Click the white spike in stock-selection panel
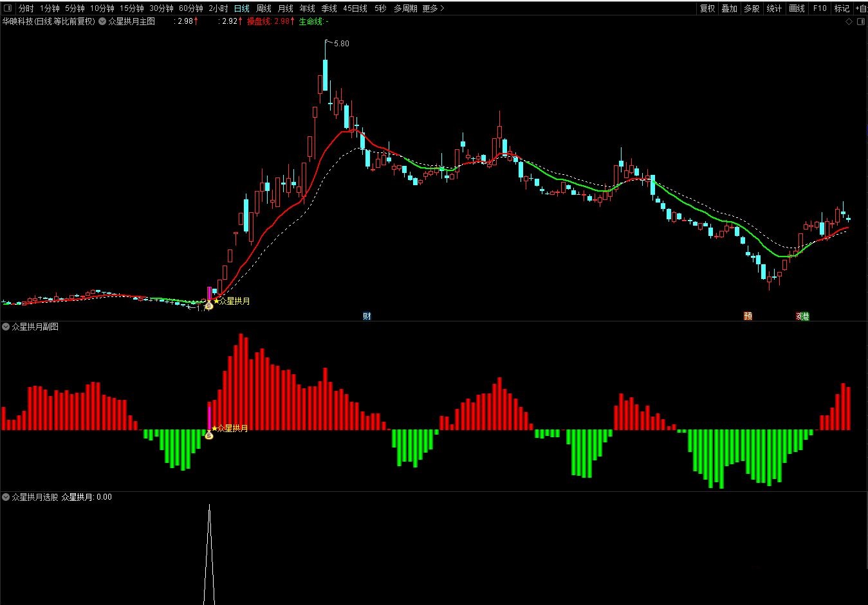 click(x=209, y=555)
